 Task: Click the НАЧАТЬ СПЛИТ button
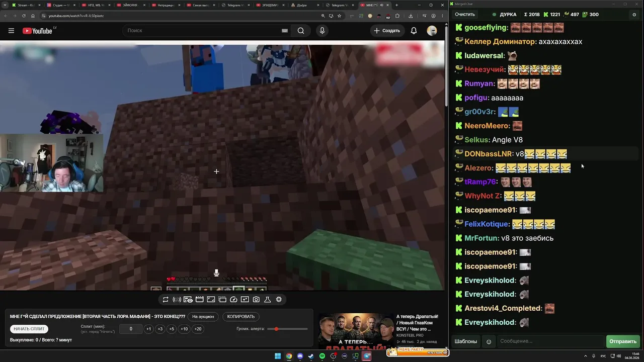[x=29, y=329]
